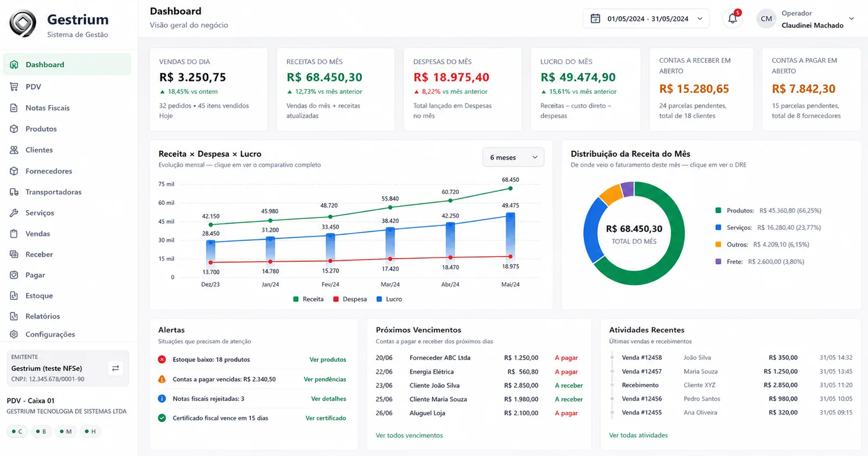Screen dimensions: 868x456
Task: Click the Pagar icon in sidebar
Action: 14,275
